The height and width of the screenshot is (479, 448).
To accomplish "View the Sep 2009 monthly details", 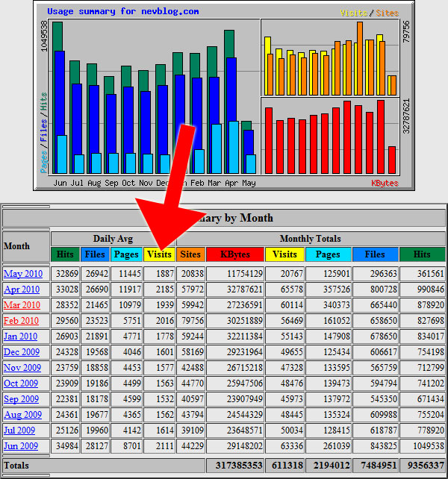I will [x=22, y=399].
